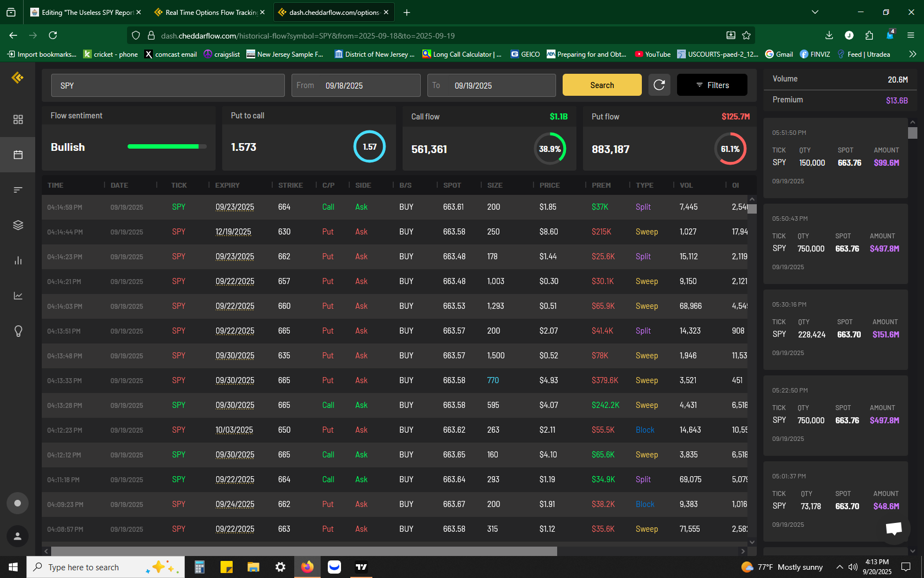Switch to Editing The Useless SPY Report tab
The image size is (924, 578).
tap(85, 12)
